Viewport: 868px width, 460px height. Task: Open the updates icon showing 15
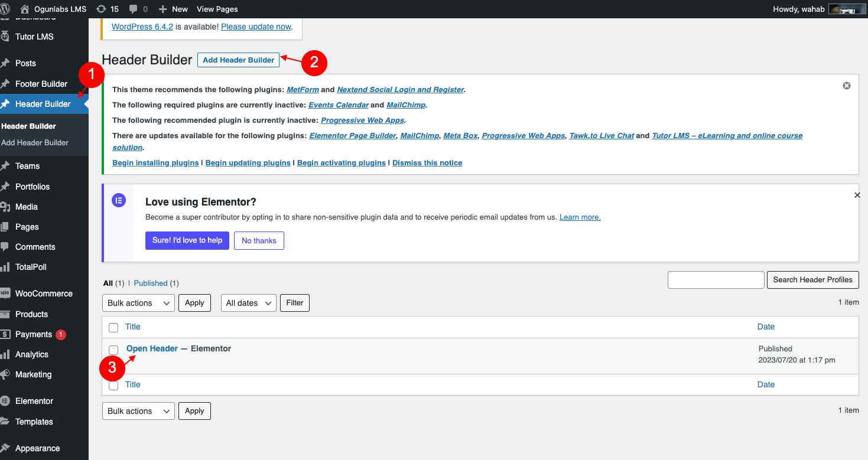[x=100, y=9]
